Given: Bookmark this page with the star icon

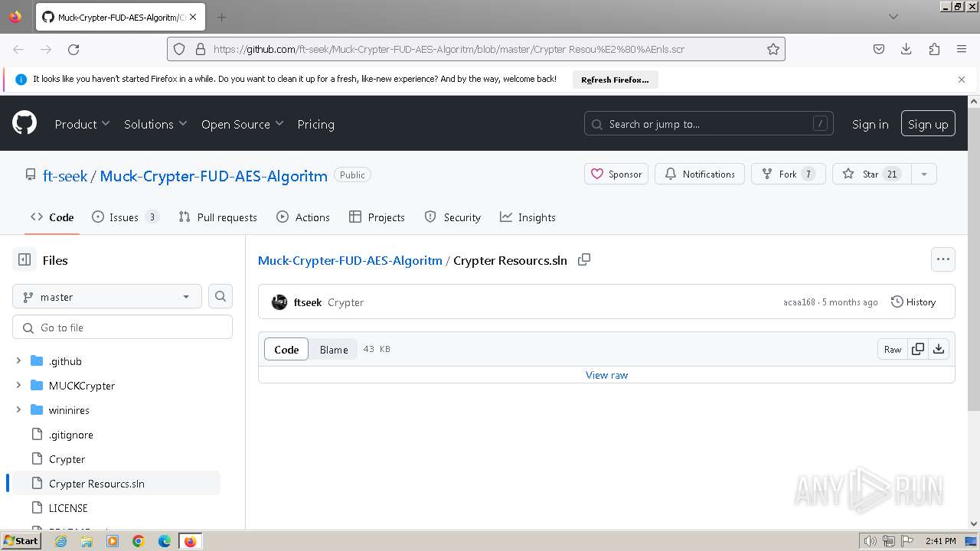Looking at the screenshot, I should (773, 49).
